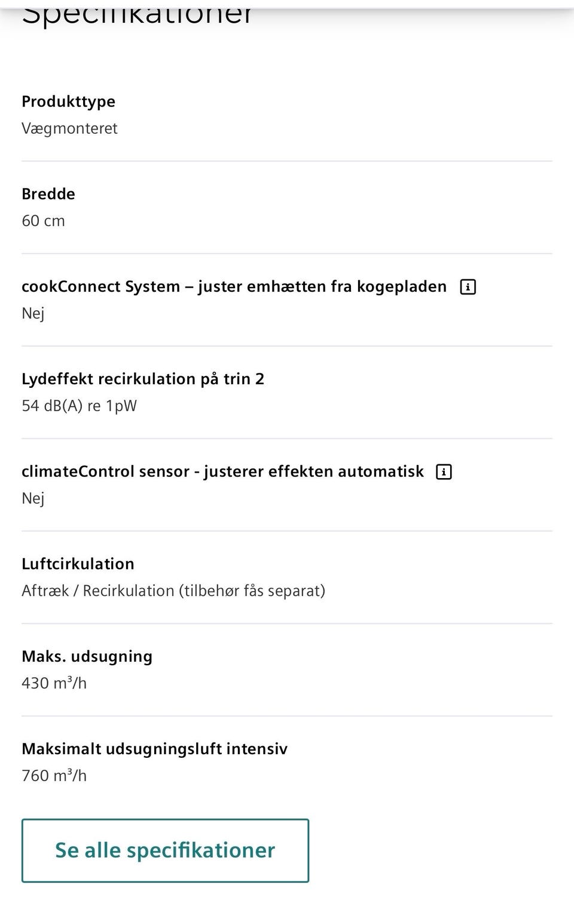This screenshot has height=924, width=574.
Task: Select the Maks. udsugning label
Action: point(87,656)
